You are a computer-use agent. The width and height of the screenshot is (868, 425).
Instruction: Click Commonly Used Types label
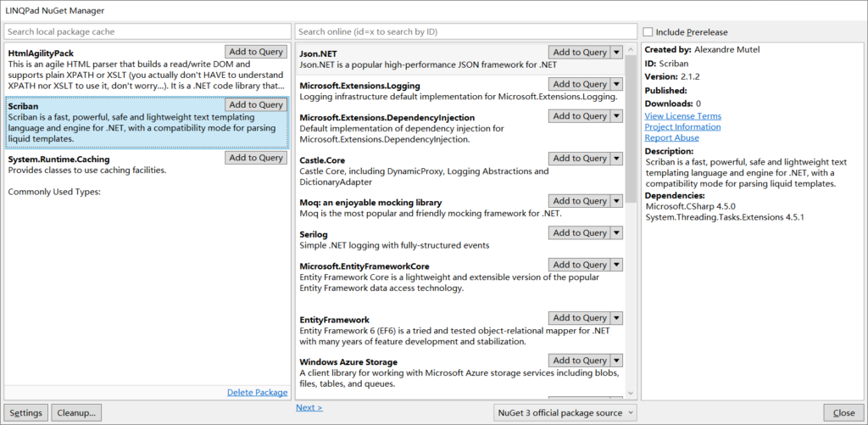53,192
